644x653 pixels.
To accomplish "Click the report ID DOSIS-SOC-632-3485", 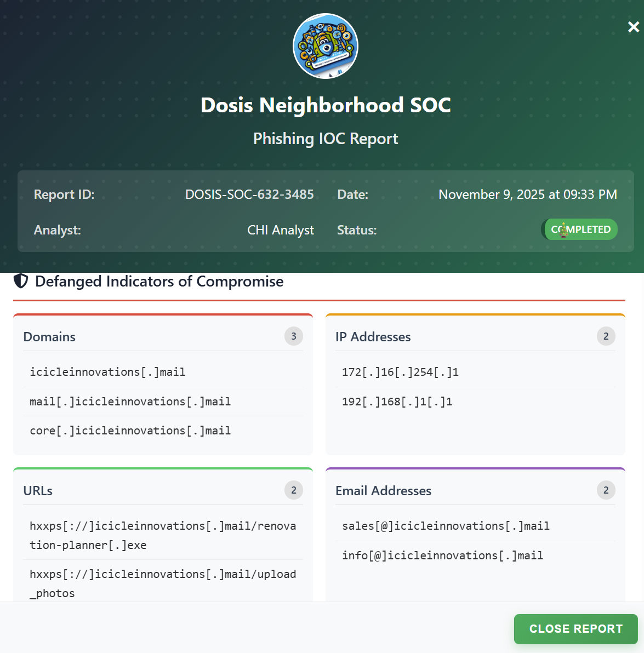I will [249, 194].
